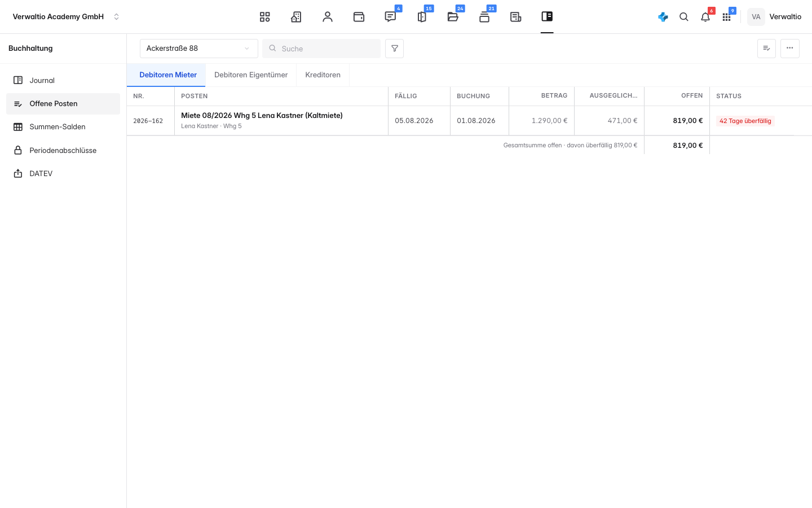Click the due date 05.08.2026
The image size is (812, 508).
[414, 121]
